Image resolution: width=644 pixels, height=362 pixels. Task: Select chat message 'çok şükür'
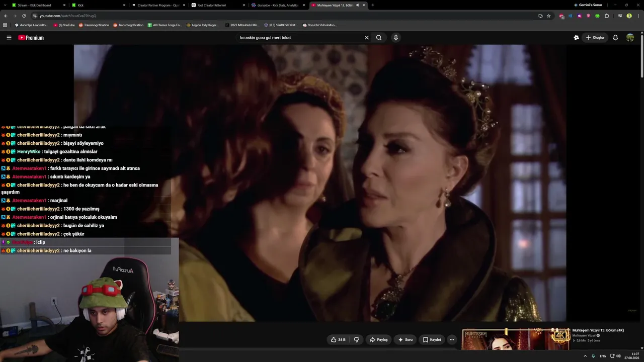pyautogui.click(x=74, y=234)
